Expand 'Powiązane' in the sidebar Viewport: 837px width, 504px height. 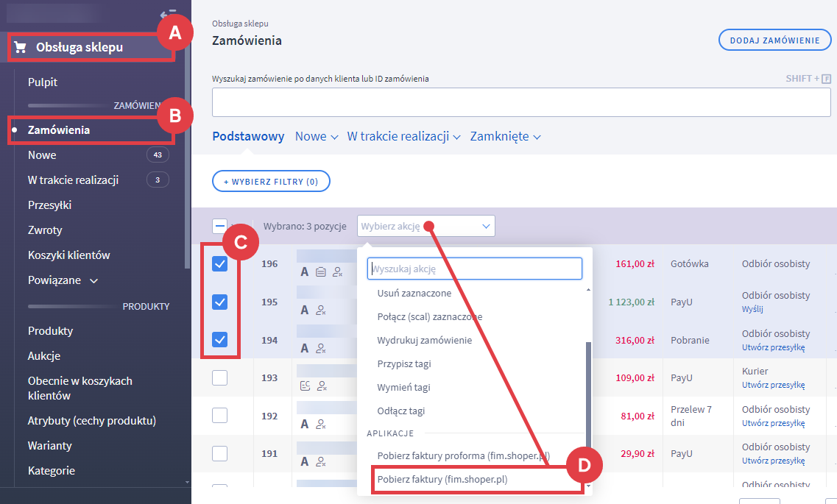click(63, 280)
